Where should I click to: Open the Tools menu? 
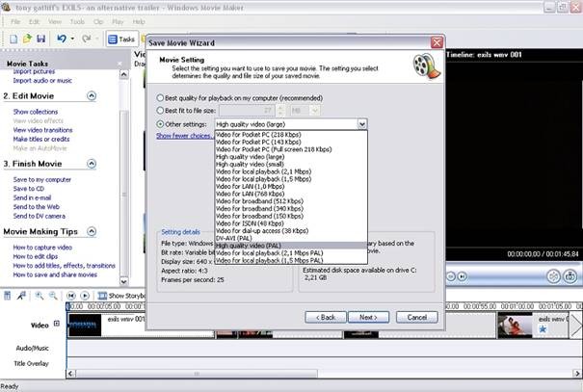[x=77, y=21]
